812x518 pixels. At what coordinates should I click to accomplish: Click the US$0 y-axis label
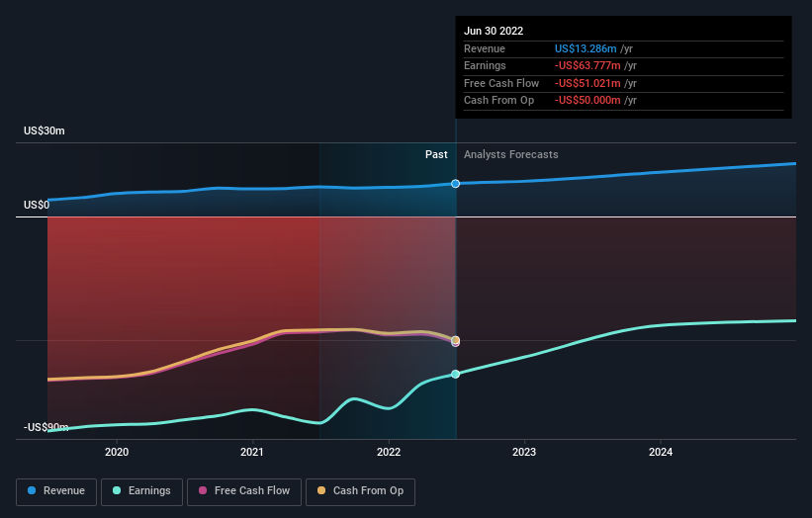click(37, 205)
